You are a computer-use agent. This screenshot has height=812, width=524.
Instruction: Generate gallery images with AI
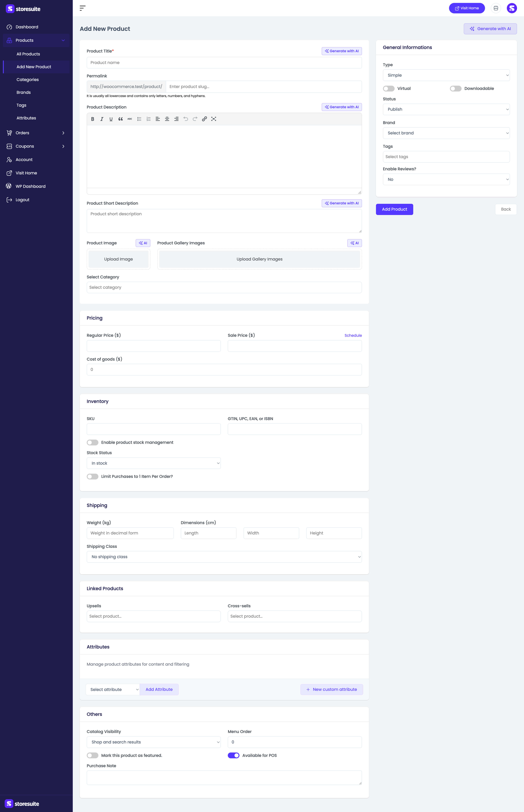[x=355, y=243]
